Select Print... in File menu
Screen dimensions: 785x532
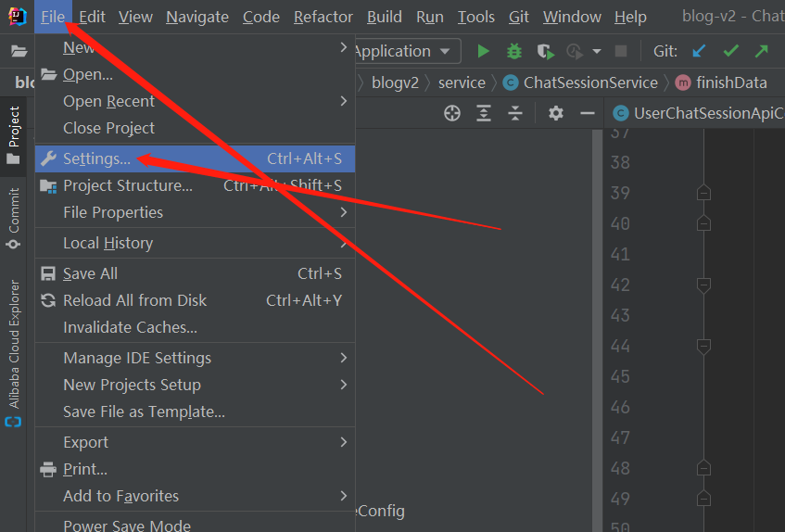pos(196,470)
